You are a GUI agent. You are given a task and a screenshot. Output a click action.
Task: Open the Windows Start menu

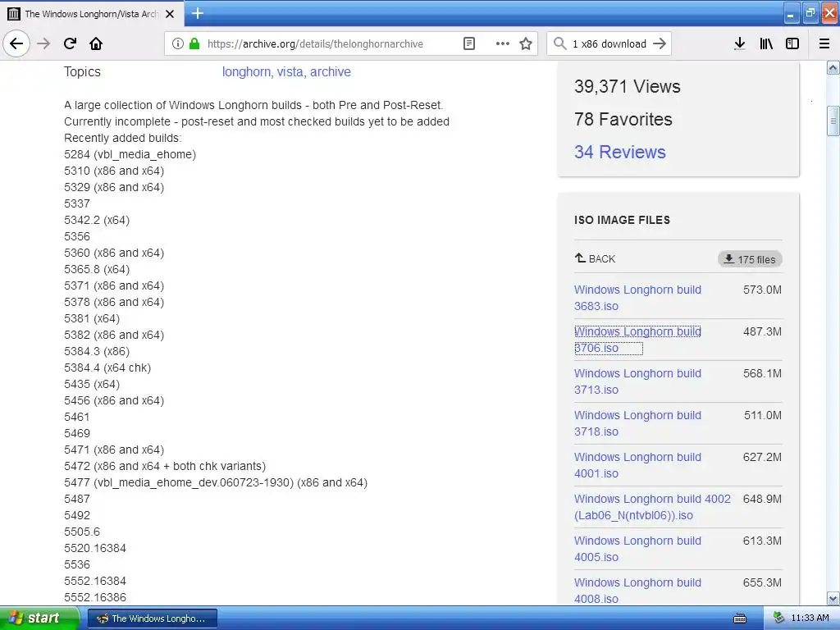point(39,618)
